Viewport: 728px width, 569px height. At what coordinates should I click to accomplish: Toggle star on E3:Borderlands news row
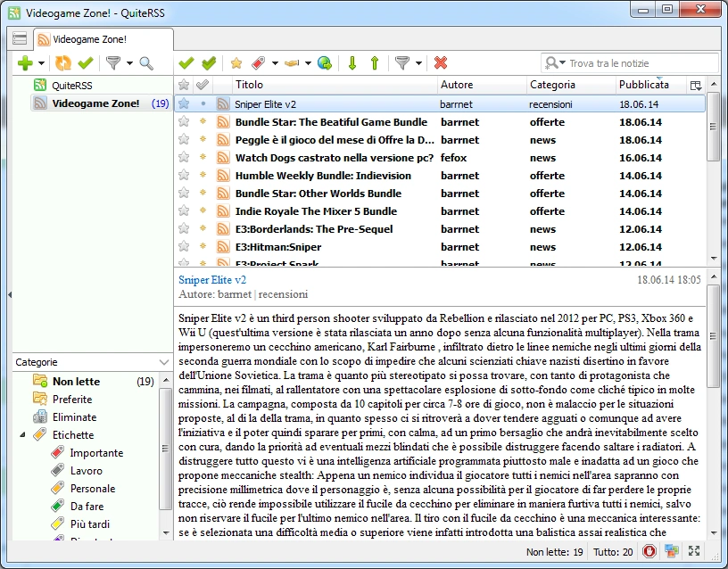click(x=184, y=228)
